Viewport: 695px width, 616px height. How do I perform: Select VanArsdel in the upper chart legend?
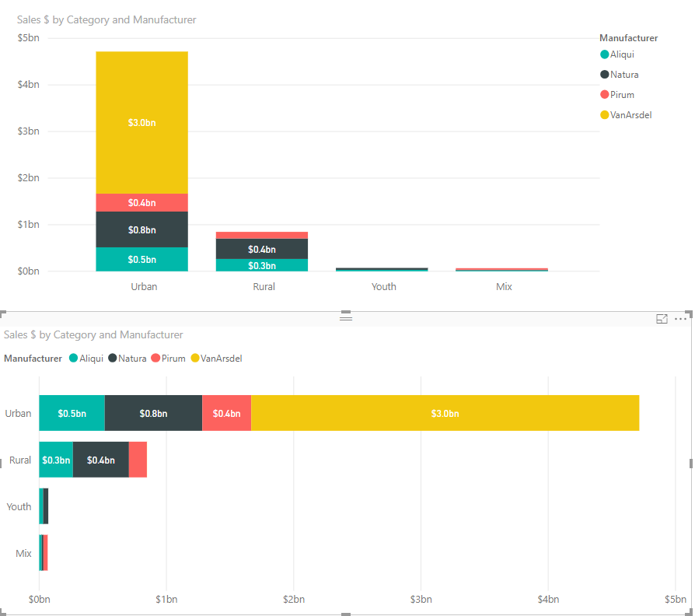pos(626,115)
